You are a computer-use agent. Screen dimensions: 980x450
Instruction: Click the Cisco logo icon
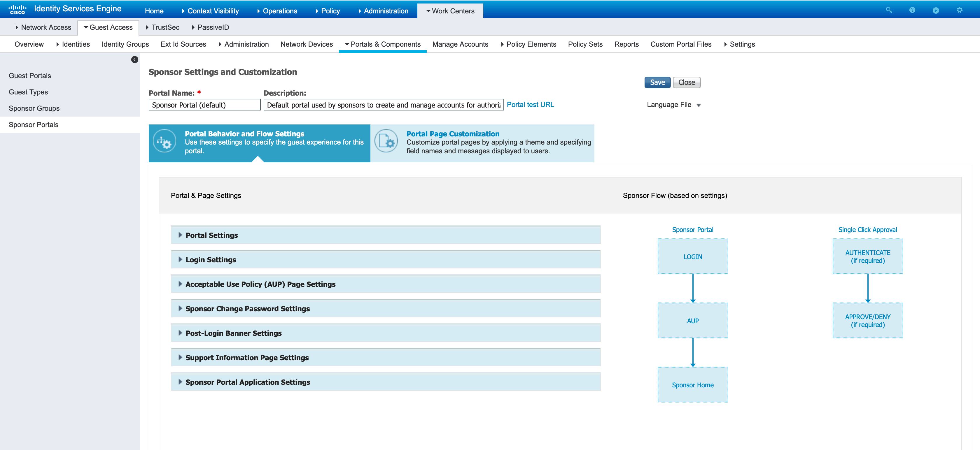click(x=17, y=10)
